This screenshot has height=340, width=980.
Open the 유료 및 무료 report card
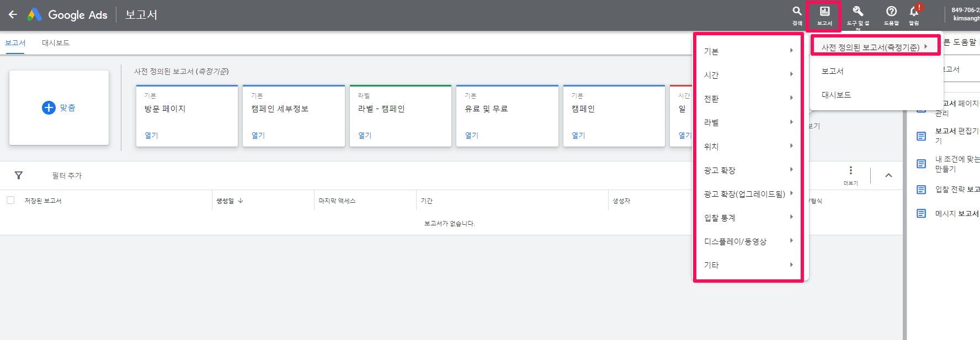(507, 116)
